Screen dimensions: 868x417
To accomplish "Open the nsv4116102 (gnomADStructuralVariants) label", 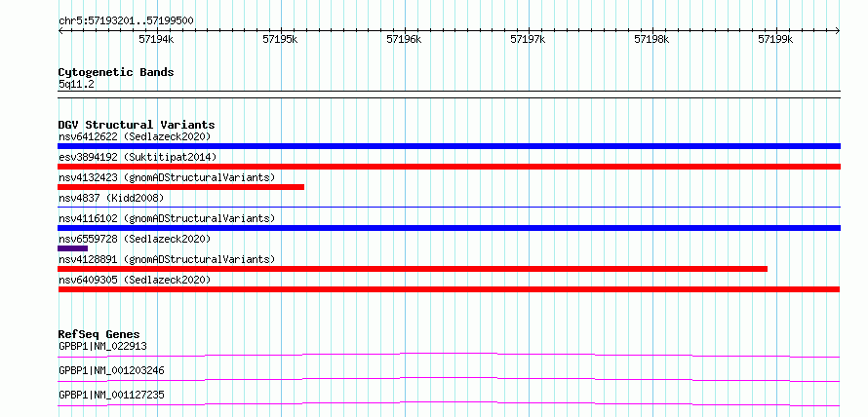I will (x=167, y=218).
